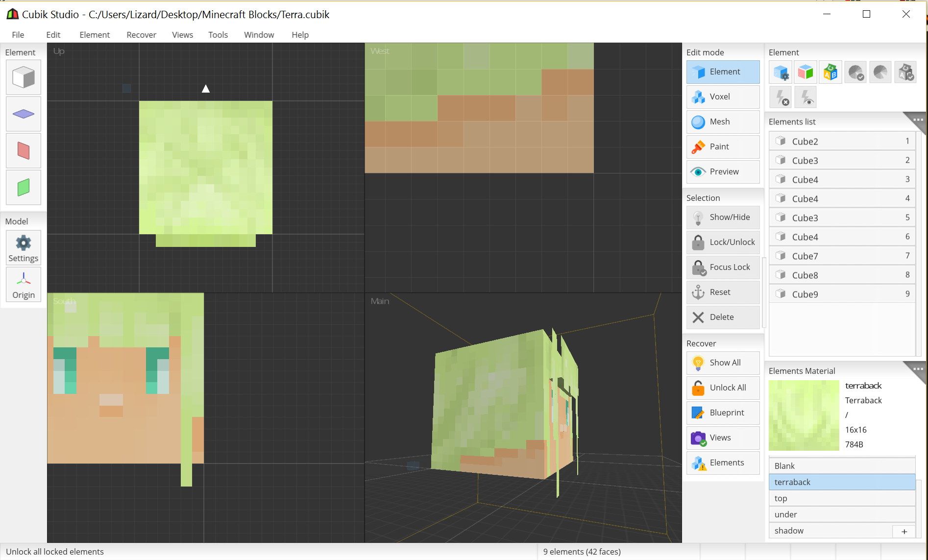Open the Tools menu

(x=218, y=35)
